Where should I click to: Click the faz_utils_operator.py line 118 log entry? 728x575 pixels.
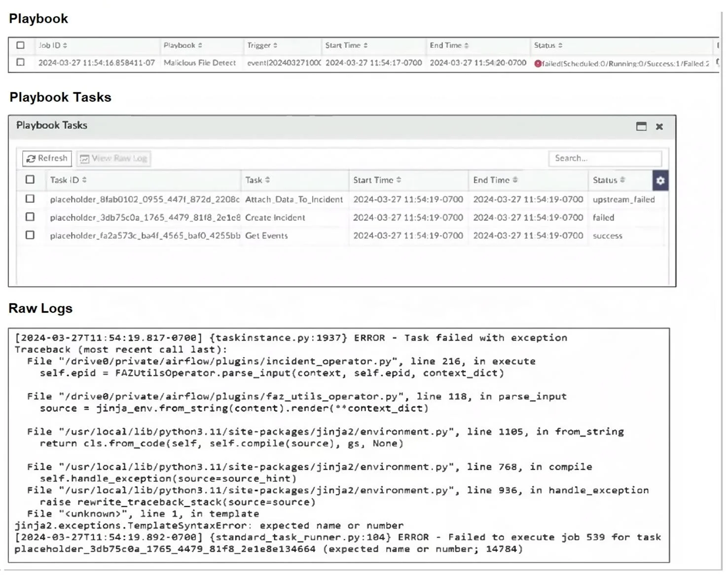click(297, 396)
